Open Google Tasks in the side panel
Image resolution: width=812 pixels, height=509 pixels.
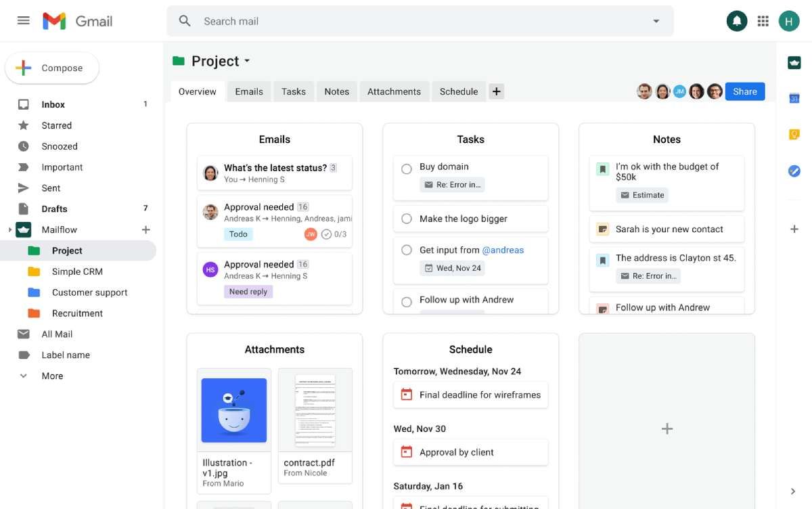click(794, 171)
